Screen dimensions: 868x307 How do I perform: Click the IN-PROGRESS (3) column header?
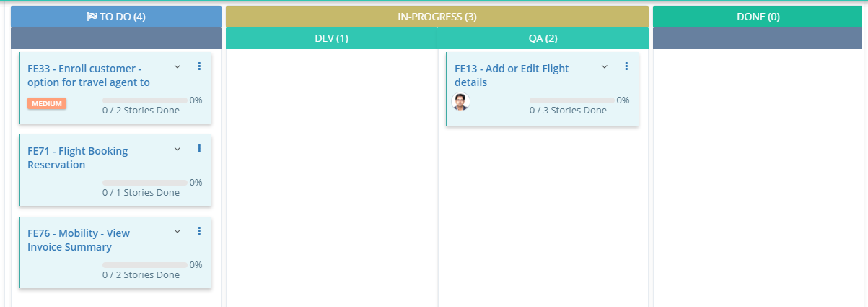(x=437, y=17)
